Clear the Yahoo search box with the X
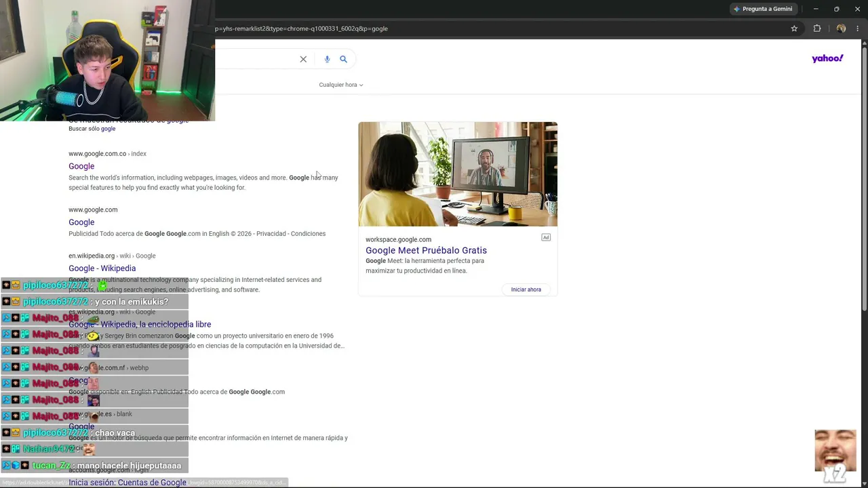 [303, 59]
